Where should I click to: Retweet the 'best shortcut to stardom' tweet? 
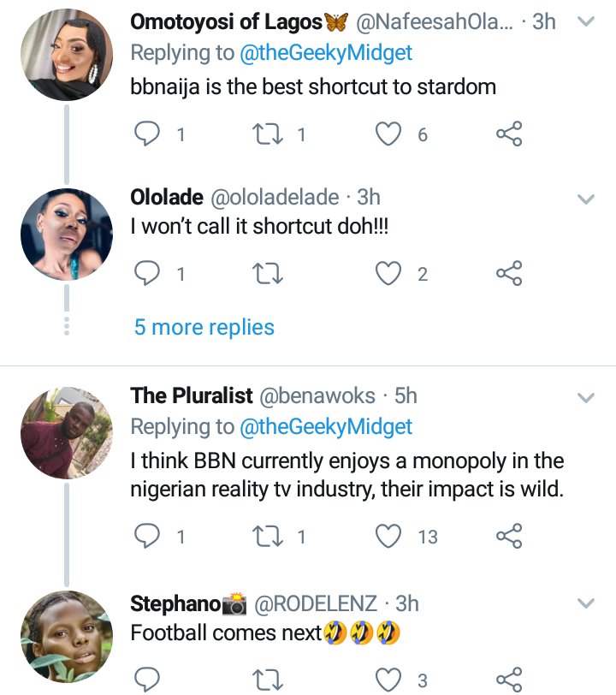coord(269,134)
